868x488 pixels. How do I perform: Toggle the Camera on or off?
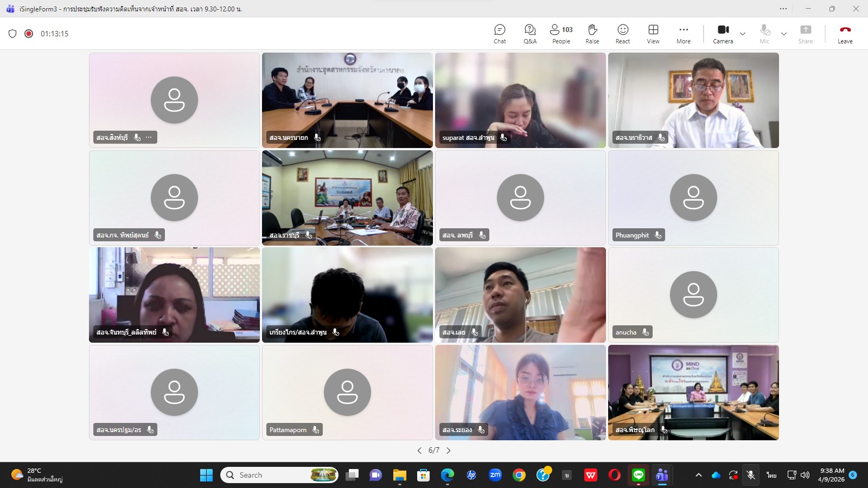723,34
